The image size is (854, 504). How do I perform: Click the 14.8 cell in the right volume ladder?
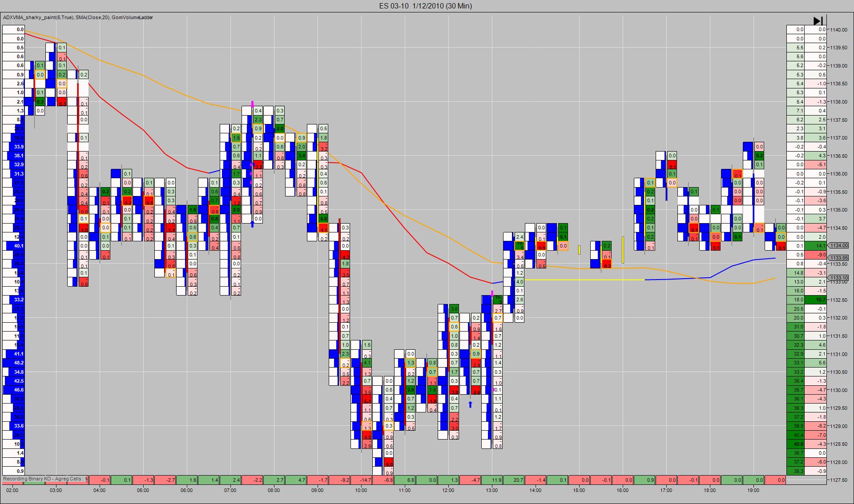(x=796, y=273)
